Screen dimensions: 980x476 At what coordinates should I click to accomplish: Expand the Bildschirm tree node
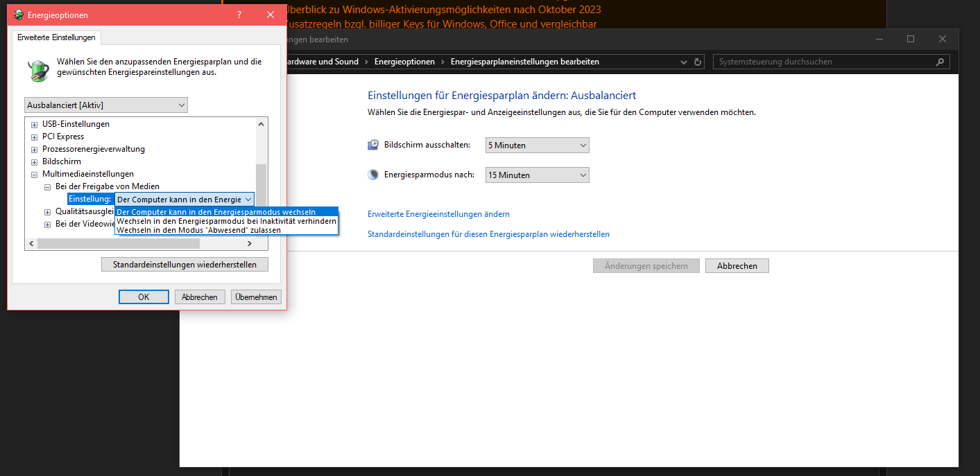click(34, 161)
